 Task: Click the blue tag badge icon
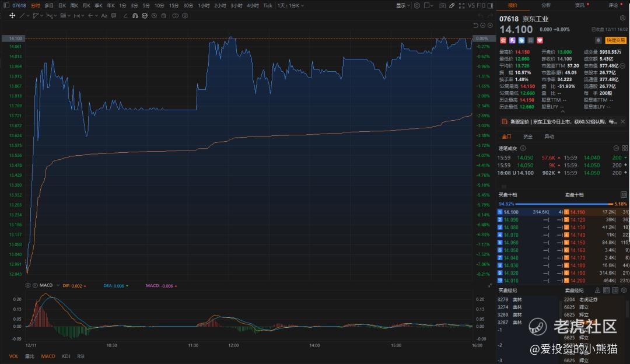521,40
